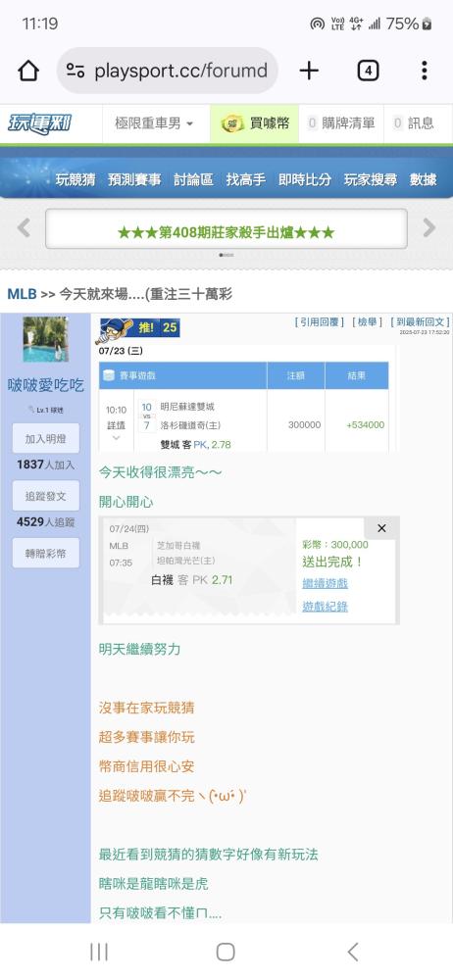The height and width of the screenshot is (980, 453).
Task: Open 數據 in the navigation bar
Action: click(x=423, y=180)
